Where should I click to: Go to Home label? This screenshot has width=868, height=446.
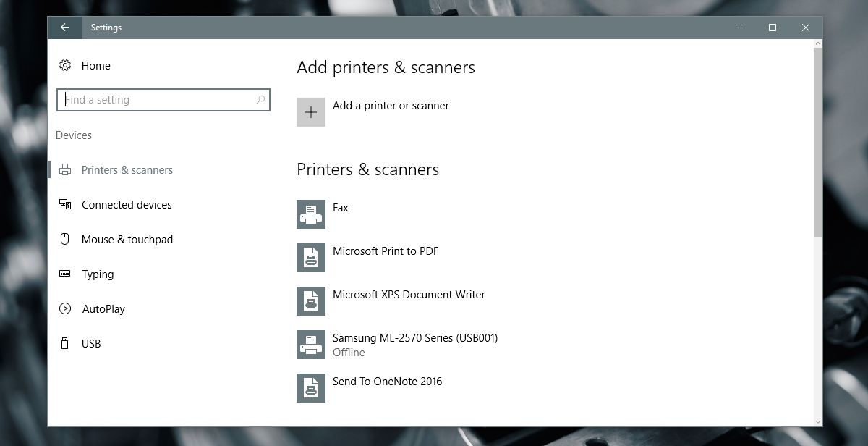(x=96, y=66)
